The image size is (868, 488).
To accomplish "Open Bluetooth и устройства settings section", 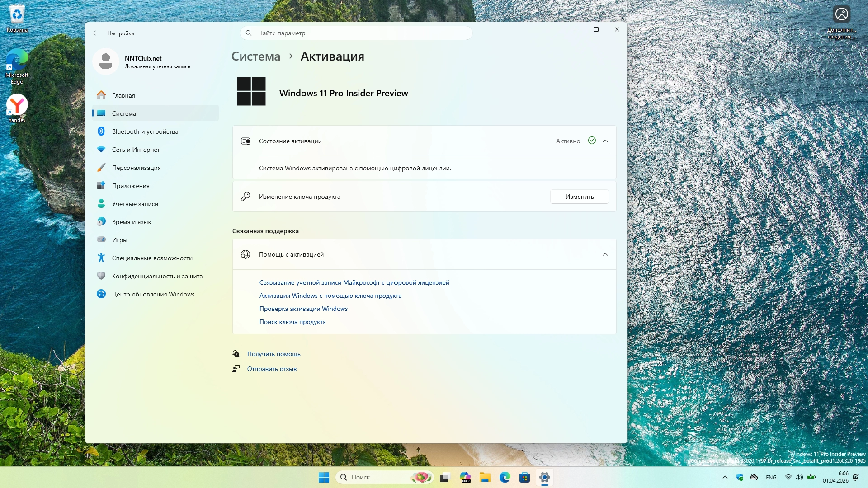I will tap(145, 131).
